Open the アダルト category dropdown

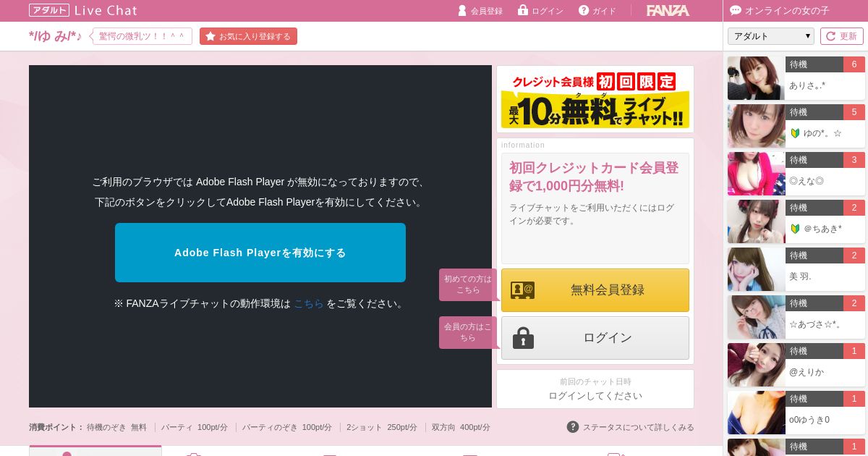click(771, 36)
